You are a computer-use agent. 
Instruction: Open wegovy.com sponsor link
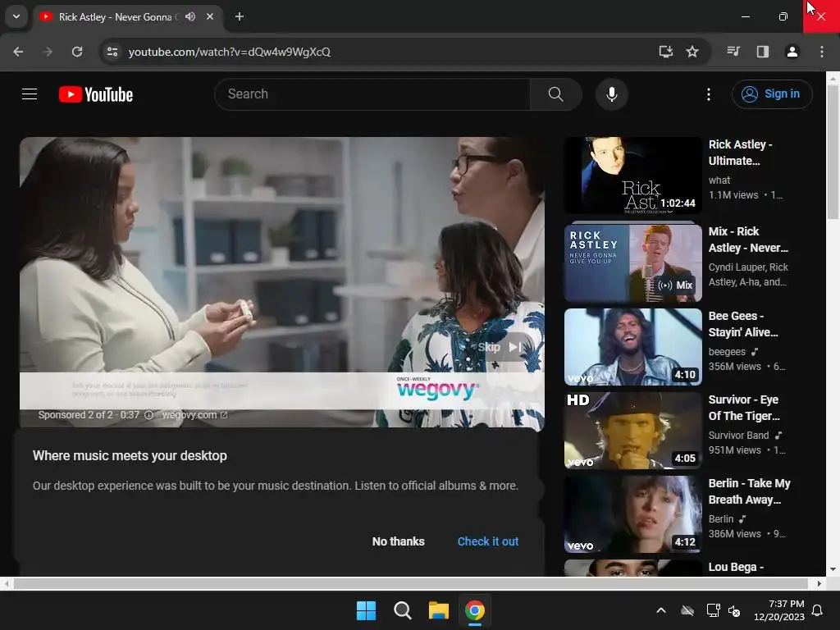194,415
